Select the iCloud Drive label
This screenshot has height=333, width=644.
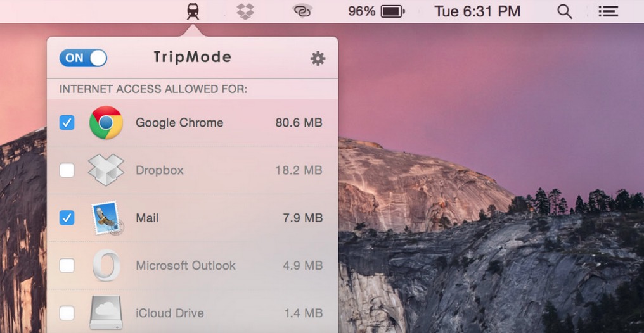[170, 313]
